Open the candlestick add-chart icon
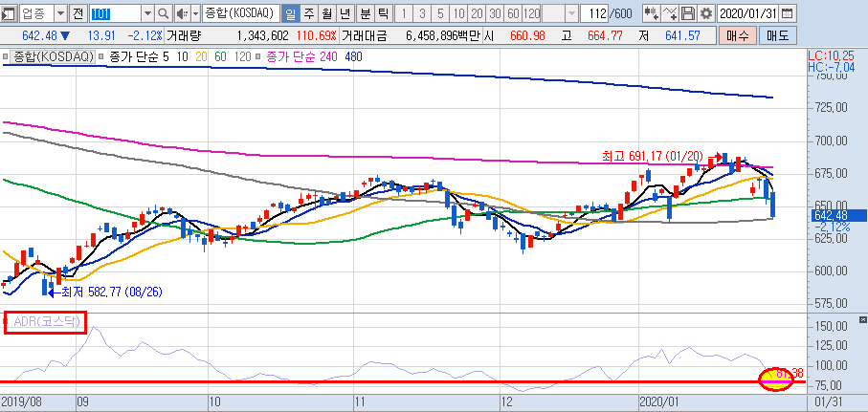 tap(652, 12)
